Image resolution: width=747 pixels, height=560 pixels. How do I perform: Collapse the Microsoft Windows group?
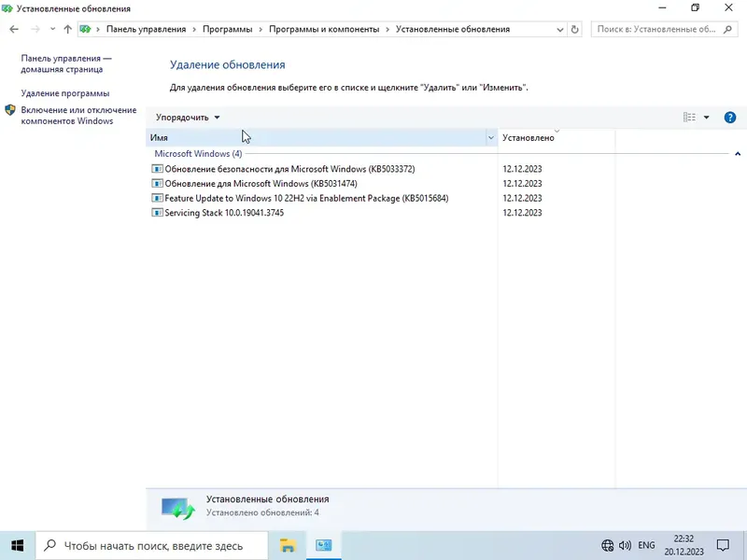(x=738, y=154)
